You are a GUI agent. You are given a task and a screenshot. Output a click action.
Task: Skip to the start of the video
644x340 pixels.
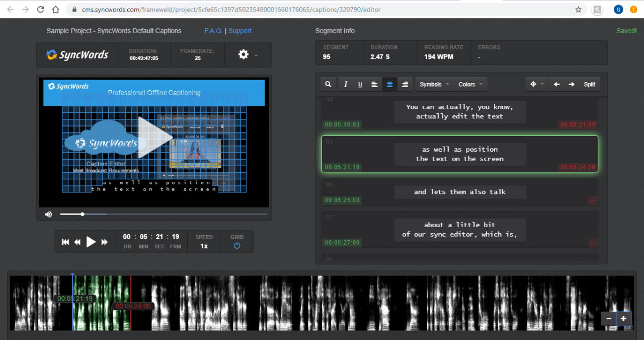65,241
